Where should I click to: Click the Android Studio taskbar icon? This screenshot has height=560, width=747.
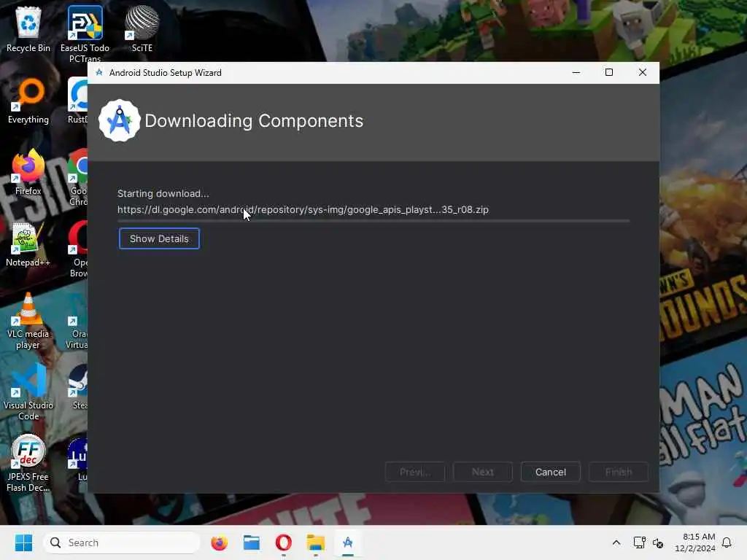click(x=348, y=542)
